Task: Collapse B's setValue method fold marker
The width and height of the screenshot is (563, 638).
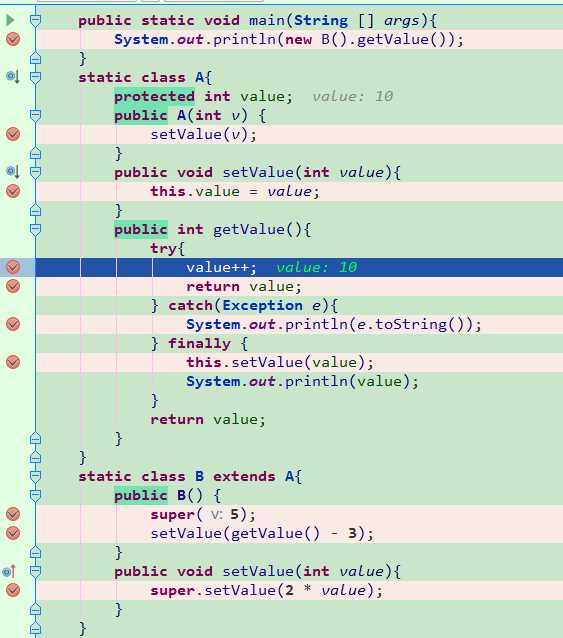Action: [36, 571]
